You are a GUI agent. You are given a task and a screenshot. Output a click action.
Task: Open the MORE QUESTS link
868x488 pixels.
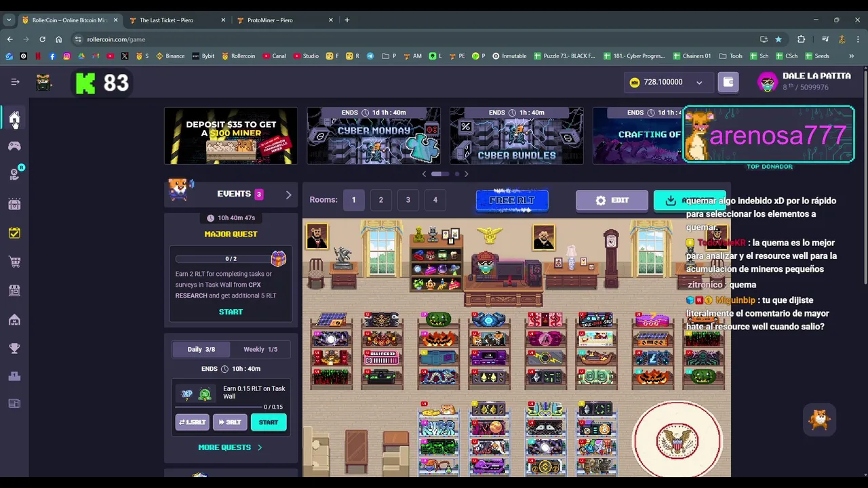[x=230, y=447]
